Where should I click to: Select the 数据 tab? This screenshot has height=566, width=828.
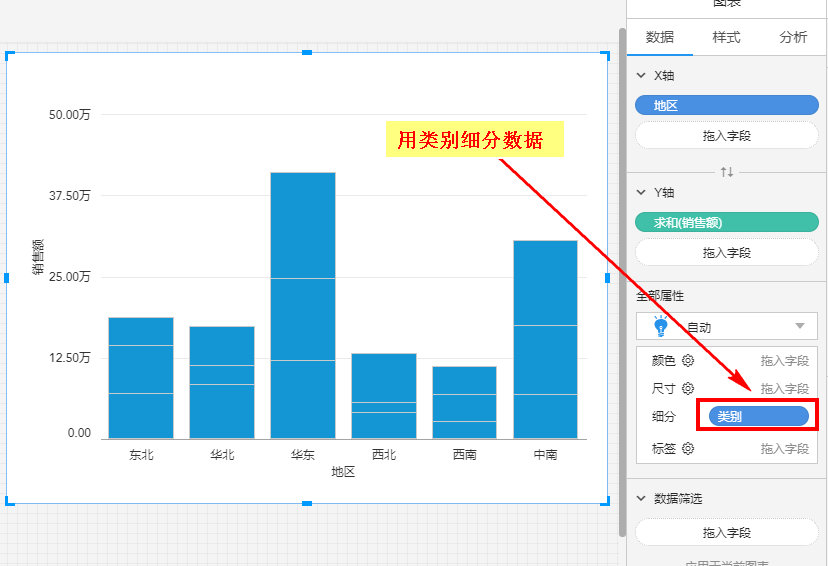pos(660,37)
